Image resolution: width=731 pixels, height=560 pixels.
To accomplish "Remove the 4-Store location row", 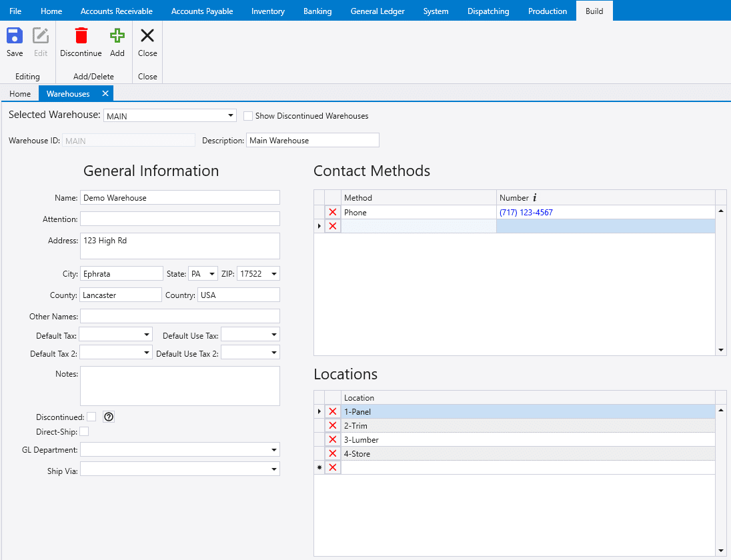I will [333, 454].
